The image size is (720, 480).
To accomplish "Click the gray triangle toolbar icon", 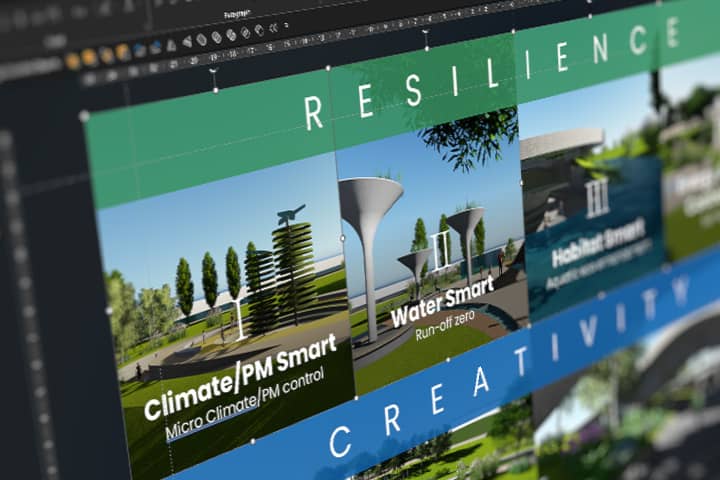I will point(171,45).
